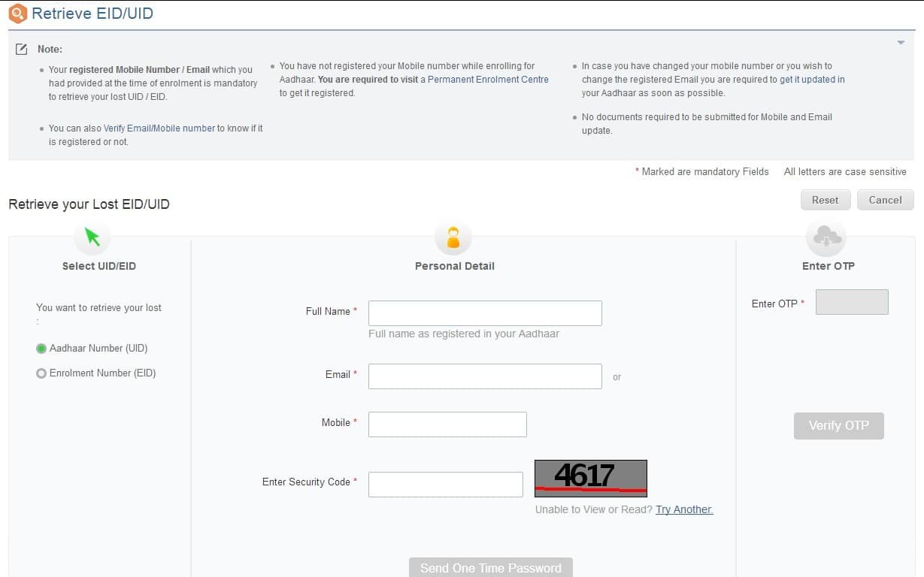Select the Aadhaar Number (UID) radio button

[41, 349]
